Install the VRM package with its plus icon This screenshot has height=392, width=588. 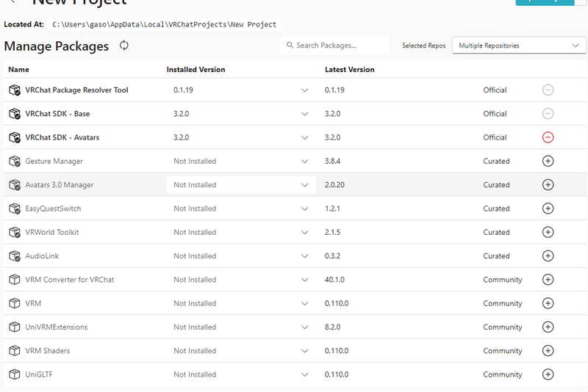(x=548, y=303)
